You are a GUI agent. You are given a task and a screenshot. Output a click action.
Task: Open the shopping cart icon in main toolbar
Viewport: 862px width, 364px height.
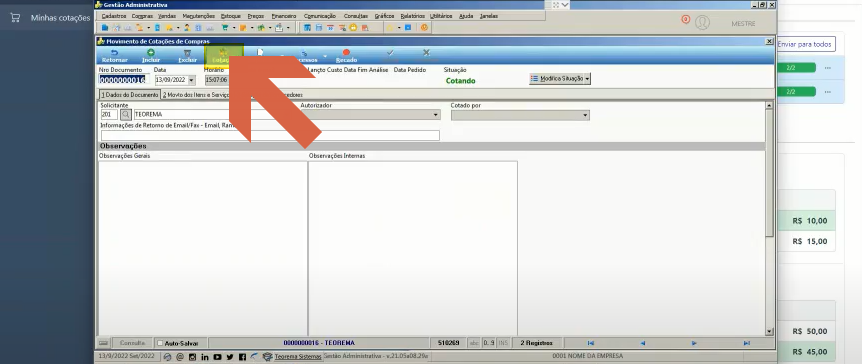click(x=224, y=27)
